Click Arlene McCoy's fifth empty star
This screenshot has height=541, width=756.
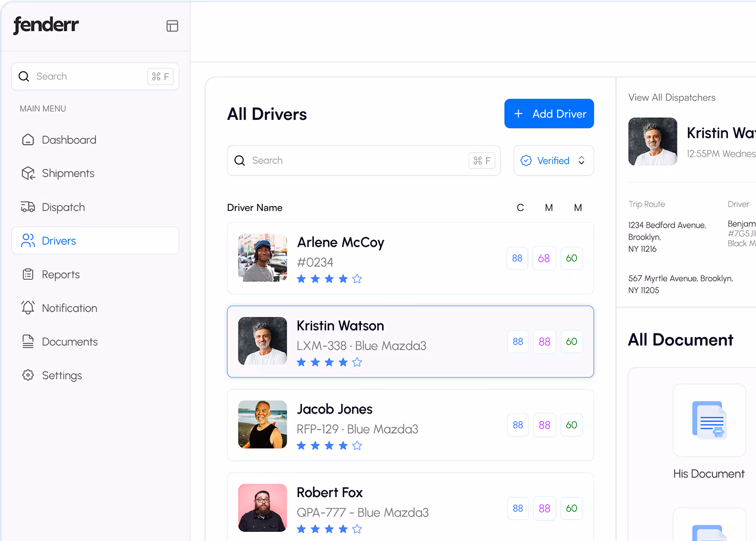(x=357, y=279)
